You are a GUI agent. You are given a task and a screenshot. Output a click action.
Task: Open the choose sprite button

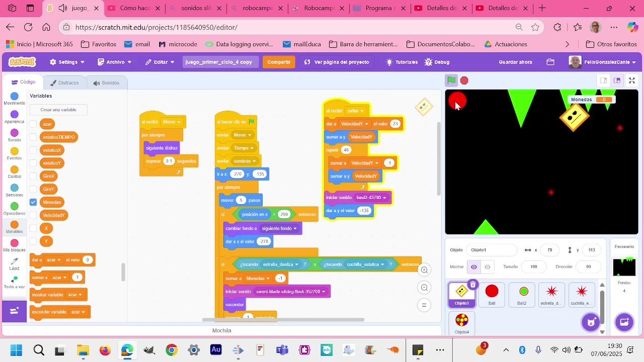591,322
